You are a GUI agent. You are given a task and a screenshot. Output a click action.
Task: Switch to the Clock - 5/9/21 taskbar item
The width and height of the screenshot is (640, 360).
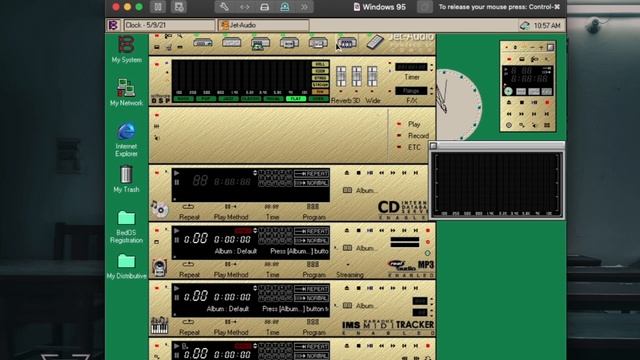pyautogui.click(x=169, y=25)
